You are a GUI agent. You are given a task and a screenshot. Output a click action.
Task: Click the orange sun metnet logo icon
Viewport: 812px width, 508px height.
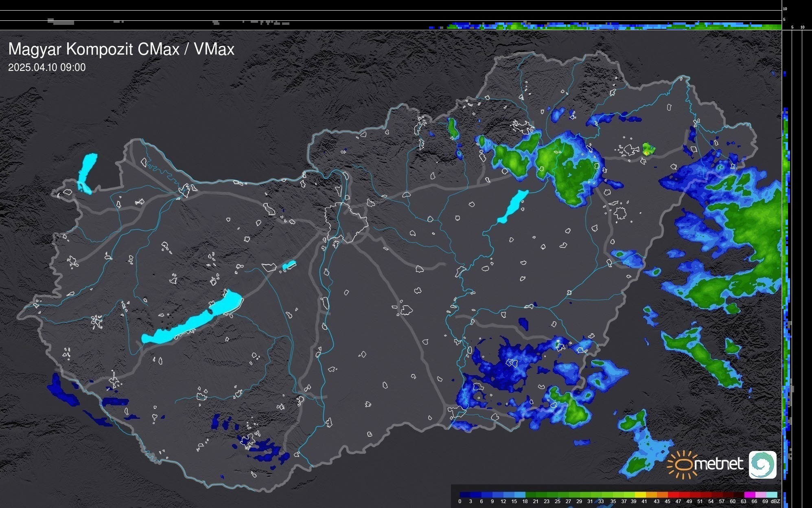coord(682,465)
